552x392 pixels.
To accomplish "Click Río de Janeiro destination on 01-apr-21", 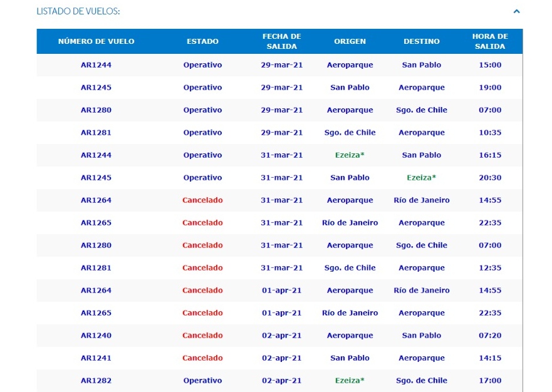I will pyautogui.click(x=422, y=291).
